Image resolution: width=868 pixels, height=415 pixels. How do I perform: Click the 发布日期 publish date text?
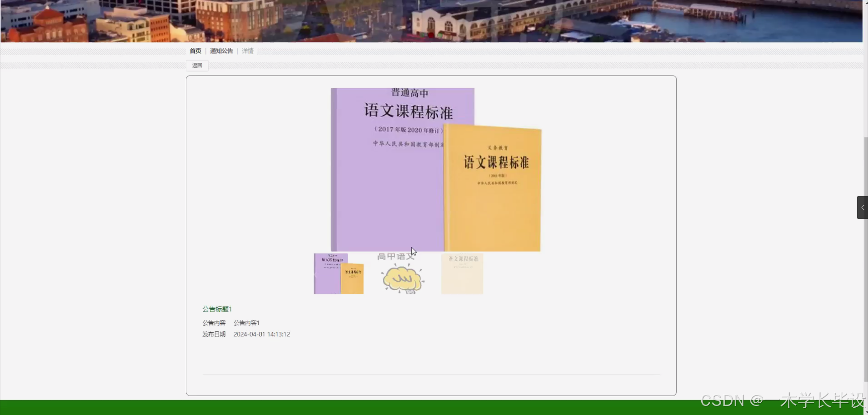[213, 334]
